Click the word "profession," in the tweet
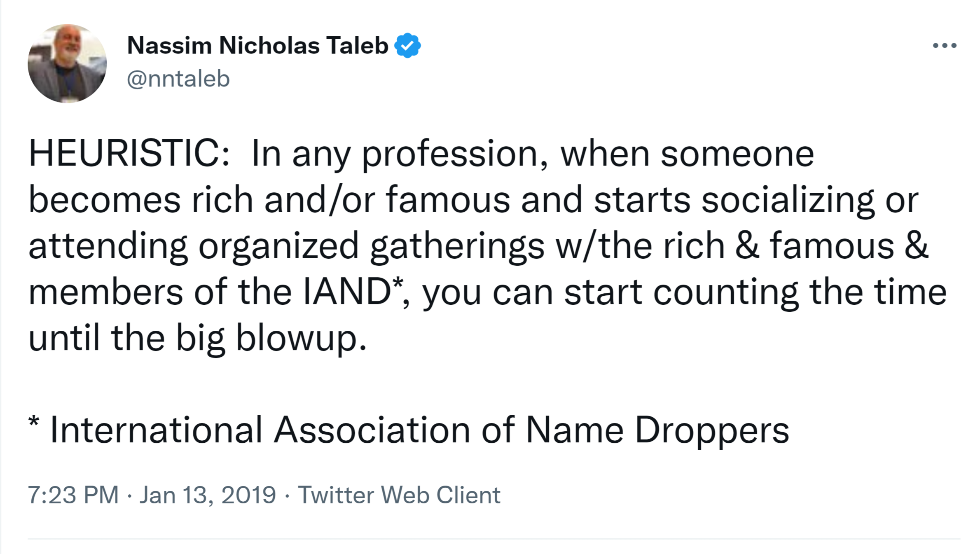Viewport: 980px width, 554px height. [x=455, y=154]
